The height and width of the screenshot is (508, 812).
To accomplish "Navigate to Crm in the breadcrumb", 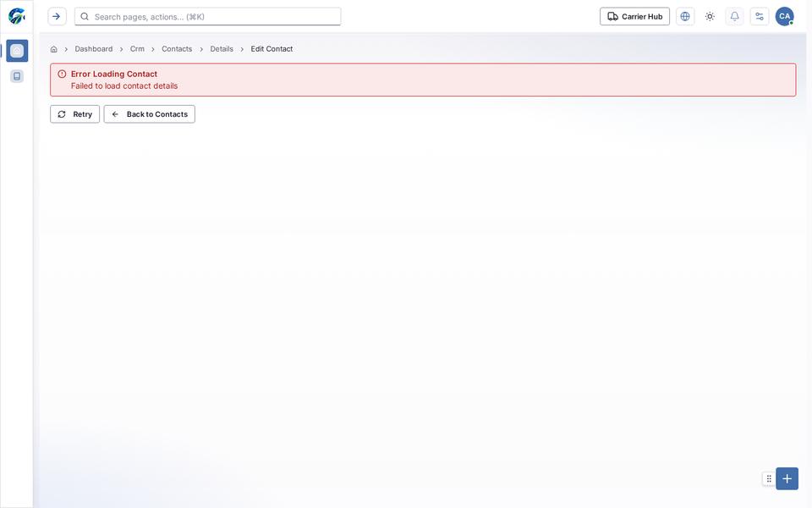I will (137, 49).
